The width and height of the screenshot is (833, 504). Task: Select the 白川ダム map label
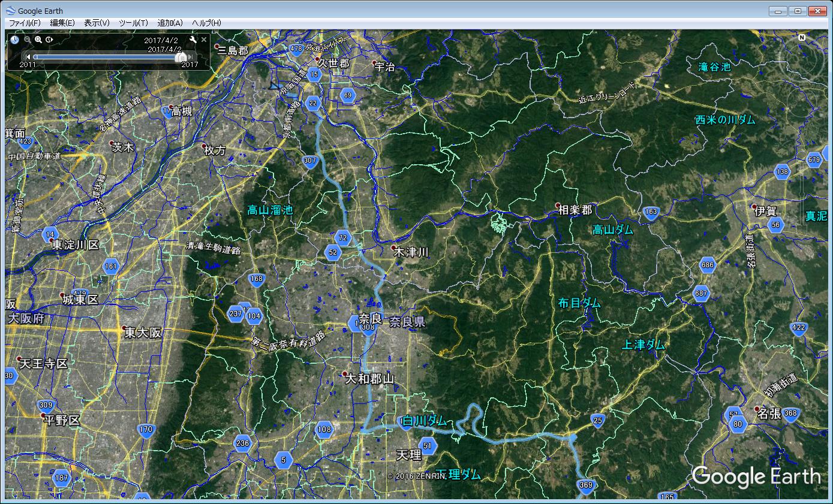425,421
